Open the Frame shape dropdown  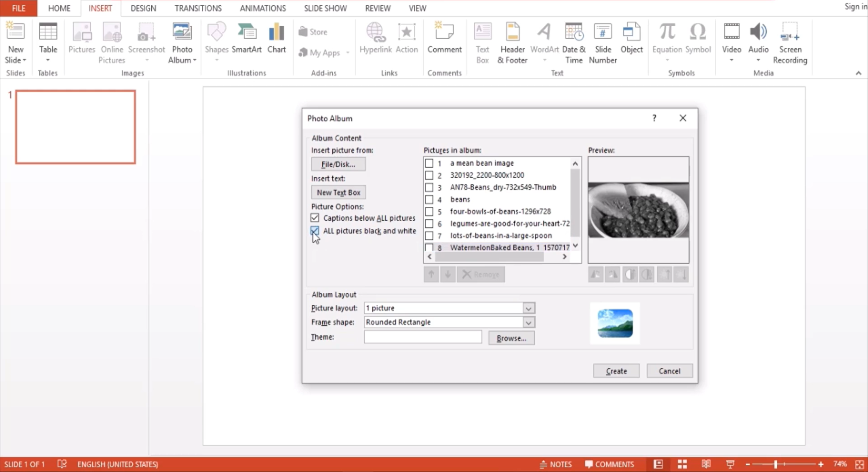tap(528, 322)
